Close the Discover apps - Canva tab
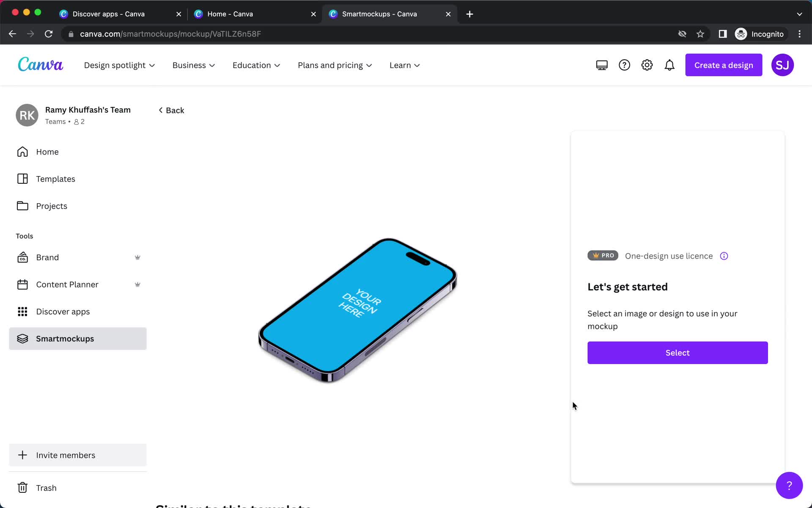This screenshot has width=812, height=508. click(178, 14)
